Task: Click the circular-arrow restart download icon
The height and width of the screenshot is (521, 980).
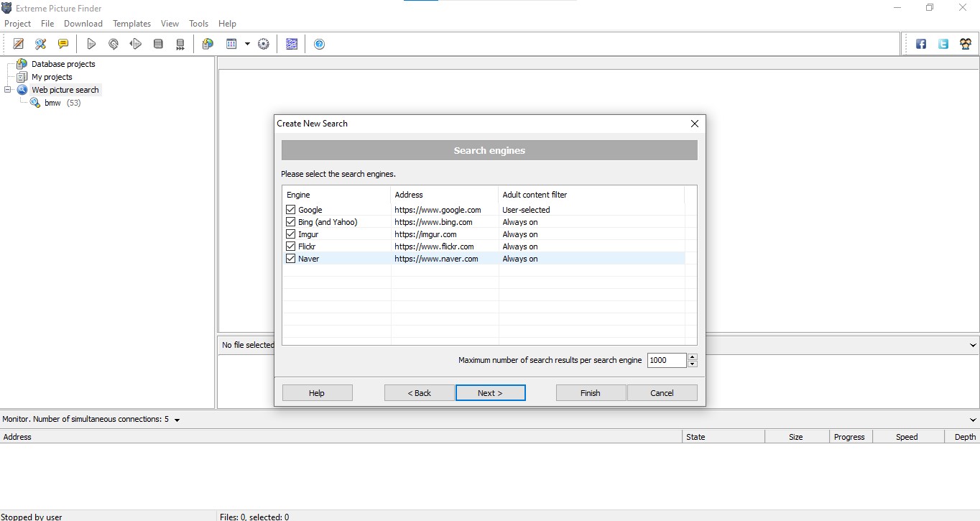Action: (x=114, y=44)
